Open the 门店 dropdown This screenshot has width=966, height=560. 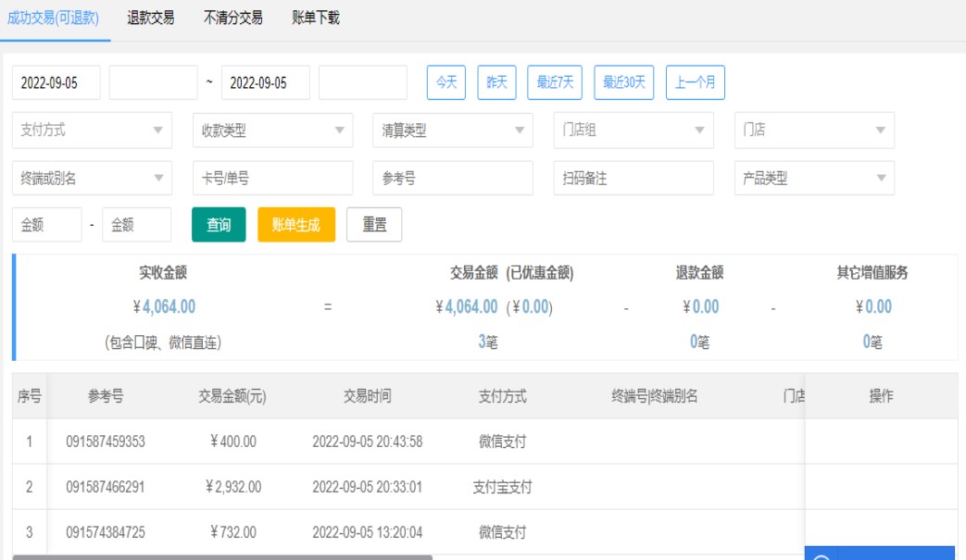[880, 131]
